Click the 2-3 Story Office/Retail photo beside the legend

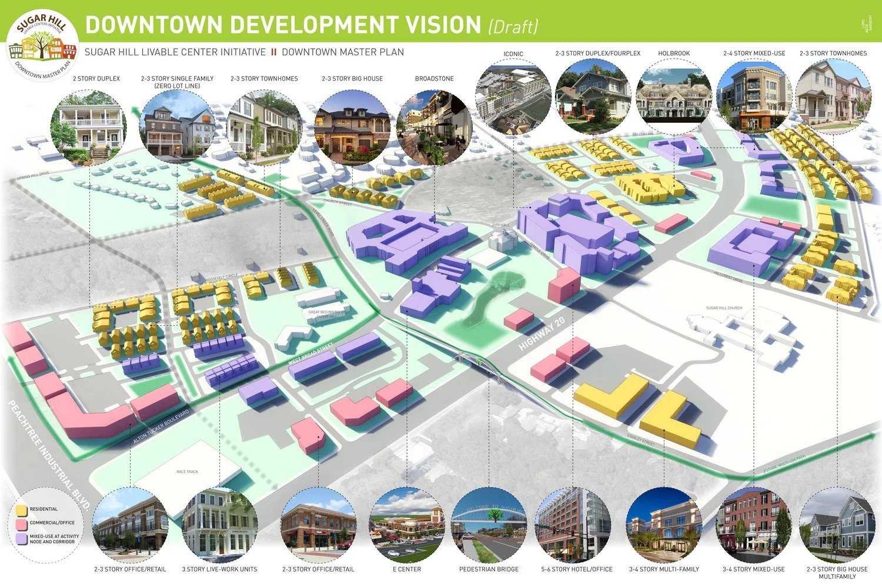click(130, 525)
